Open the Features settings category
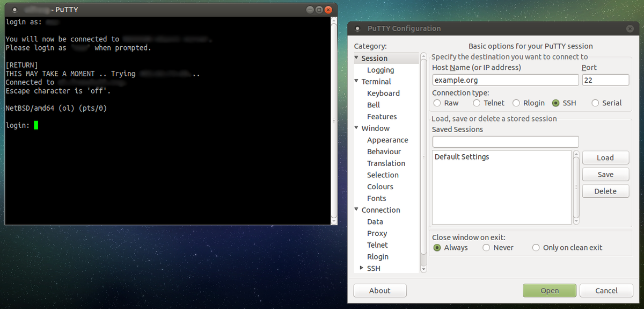The width and height of the screenshot is (644, 309). tap(382, 117)
